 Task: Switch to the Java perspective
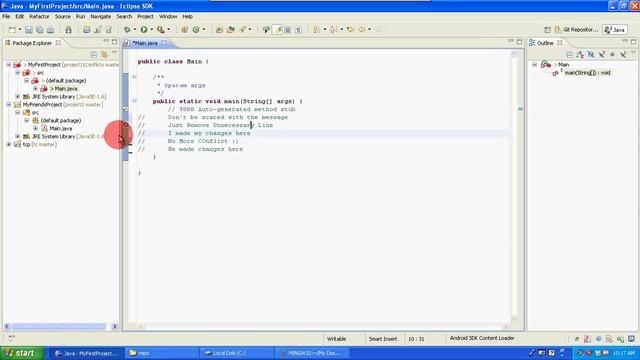pyautogui.click(x=615, y=30)
